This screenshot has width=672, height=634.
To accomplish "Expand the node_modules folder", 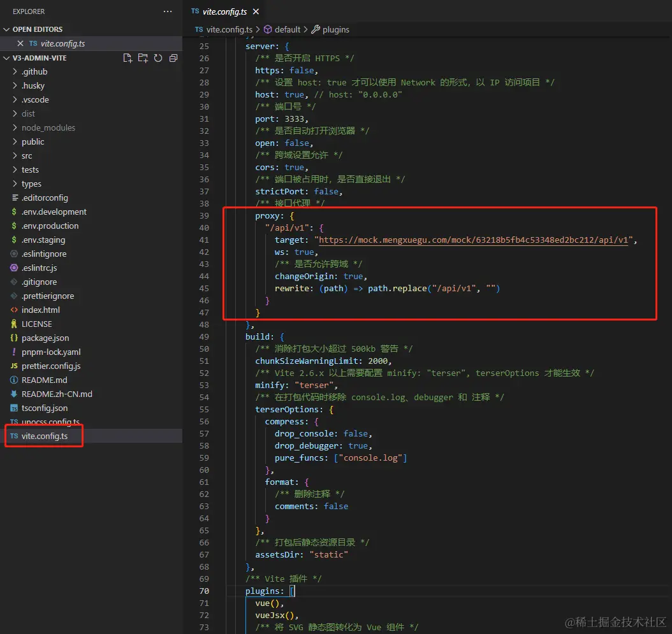I will pos(48,127).
